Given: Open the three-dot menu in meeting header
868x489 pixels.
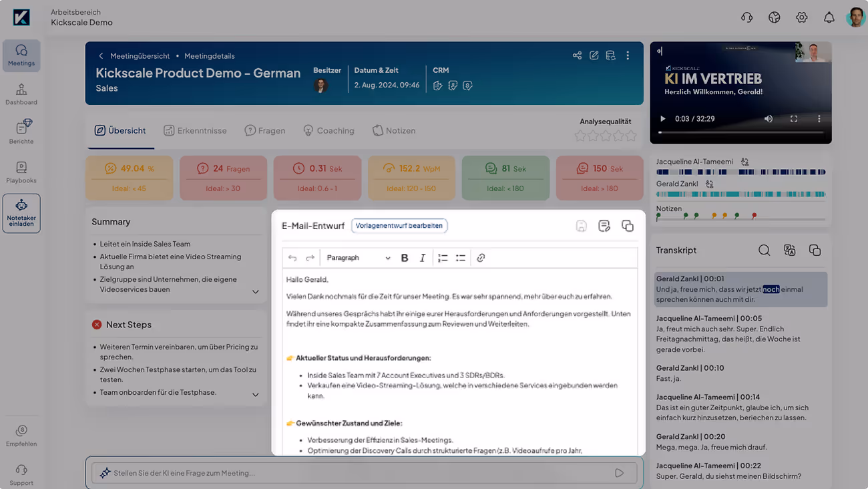Looking at the screenshot, I should (628, 55).
